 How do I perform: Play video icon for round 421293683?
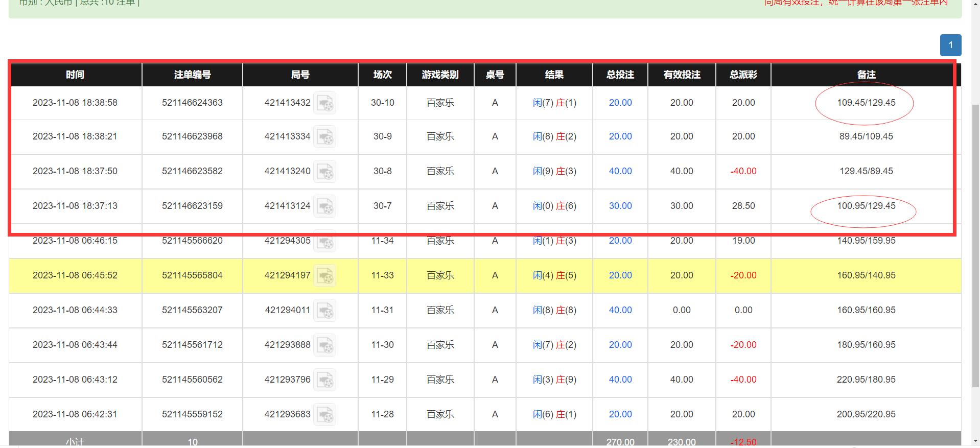[324, 415]
